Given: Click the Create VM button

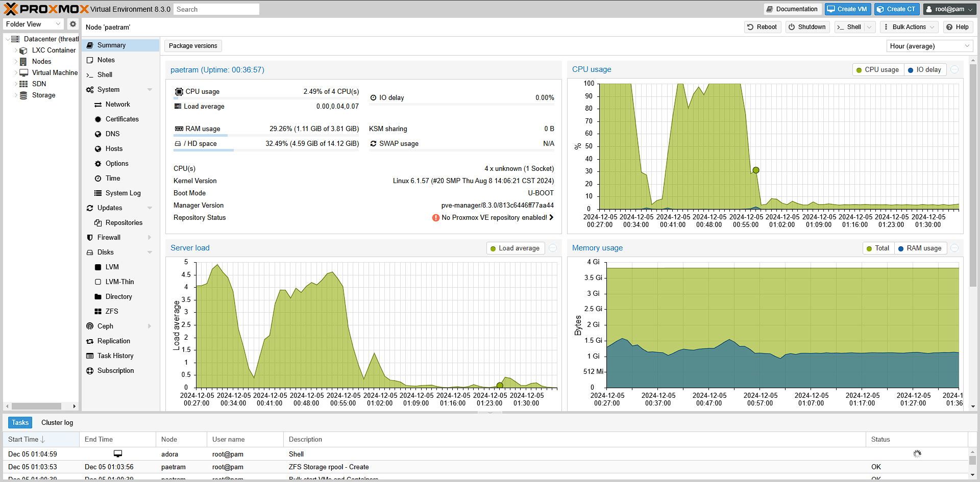Looking at the screenshot, I should coord(847,9).
